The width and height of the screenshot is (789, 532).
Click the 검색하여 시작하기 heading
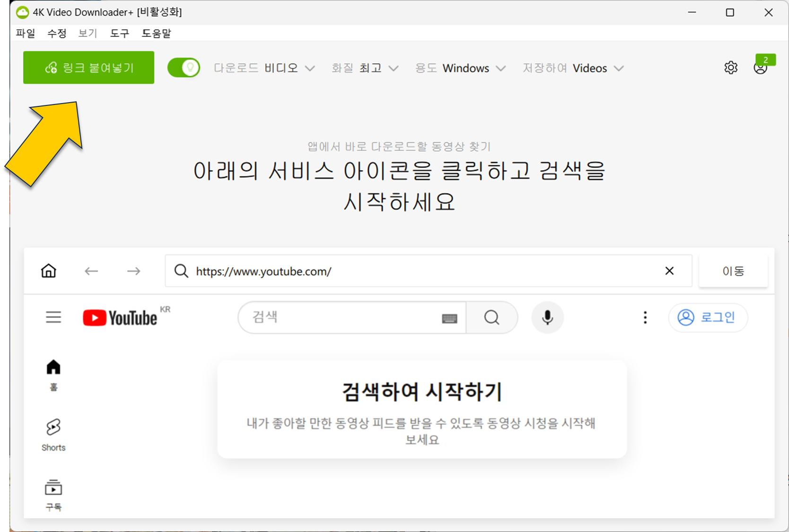(x=422, y=392)
